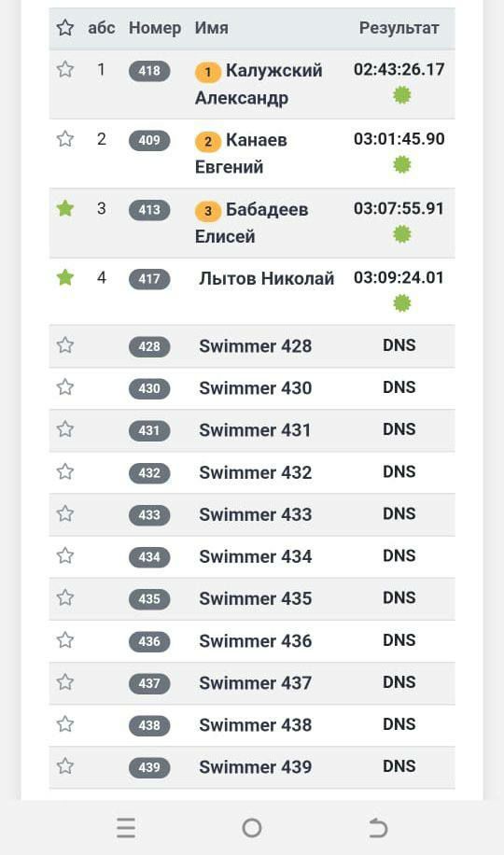The image size is (504, 855).
Task: Sort by the Имя column header
Action: click(212, 28)
